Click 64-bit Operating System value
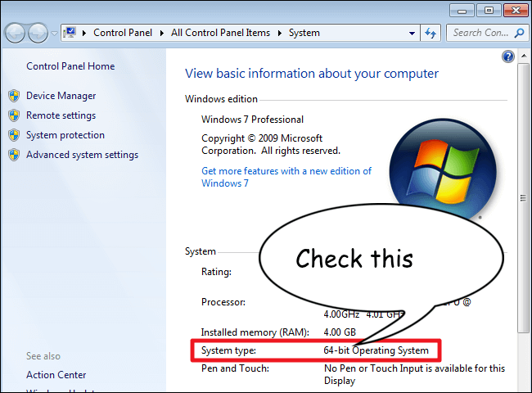 [376, 350]
